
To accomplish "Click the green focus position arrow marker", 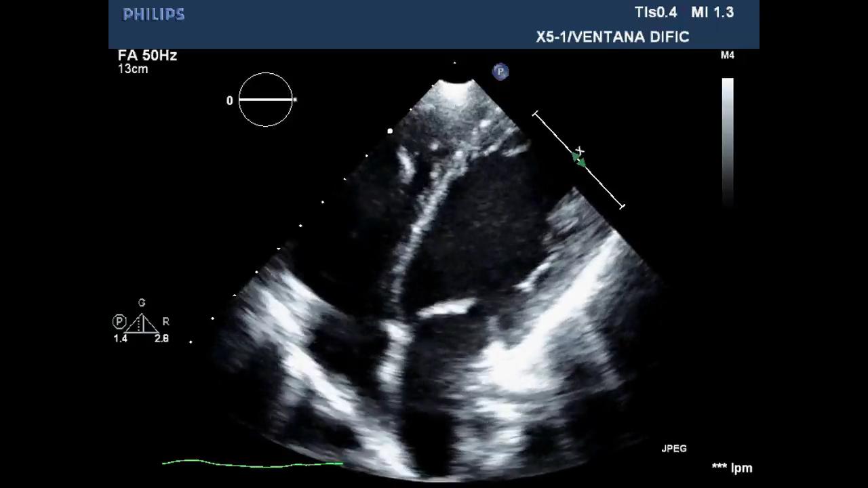I will 578,160.
